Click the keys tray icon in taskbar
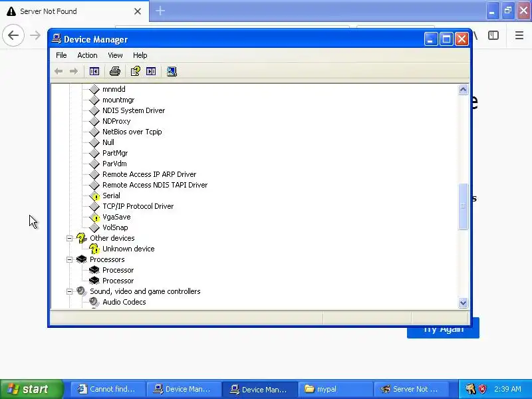Screen dimensions: 532x399 tap(470, 389)
